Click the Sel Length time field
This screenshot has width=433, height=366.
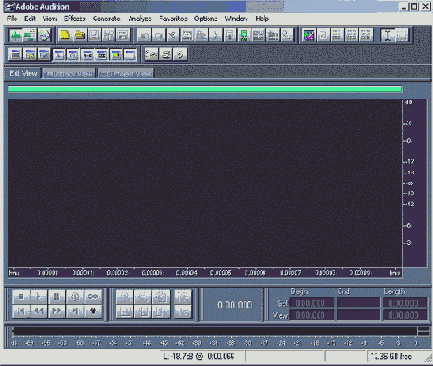[x=405, y=303]
